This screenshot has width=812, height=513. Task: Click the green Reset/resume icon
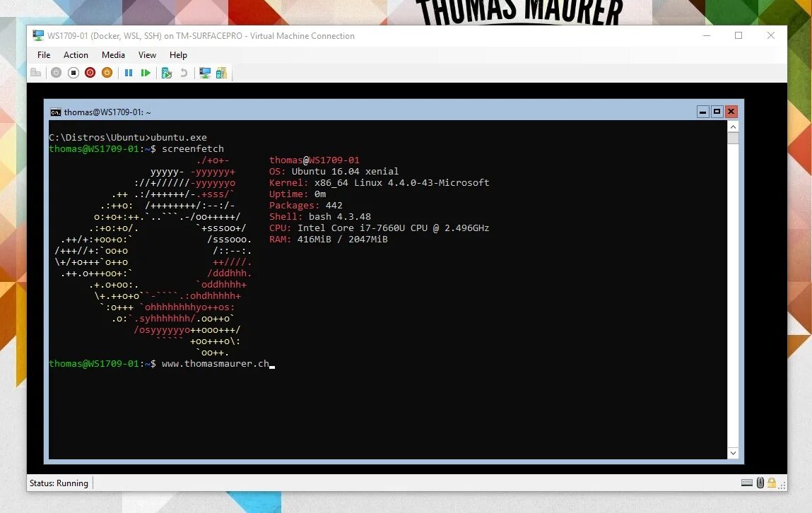[x=146, y=73]
